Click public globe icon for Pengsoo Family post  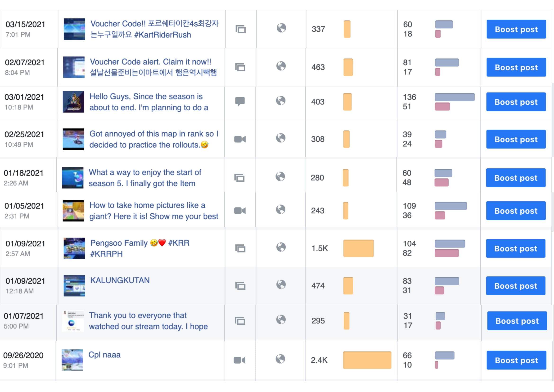(x=281, y=247)
